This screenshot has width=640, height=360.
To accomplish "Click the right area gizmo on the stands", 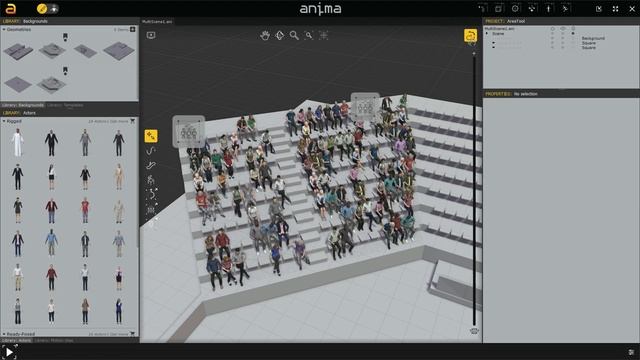I will (x=365, y=107).
